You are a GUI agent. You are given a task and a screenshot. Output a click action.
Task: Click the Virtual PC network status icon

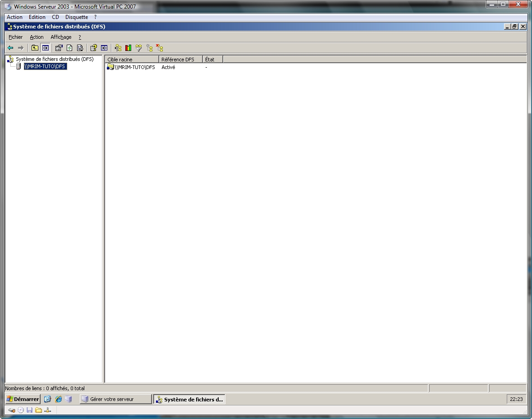pyautogui.click(x=47, y=410)
